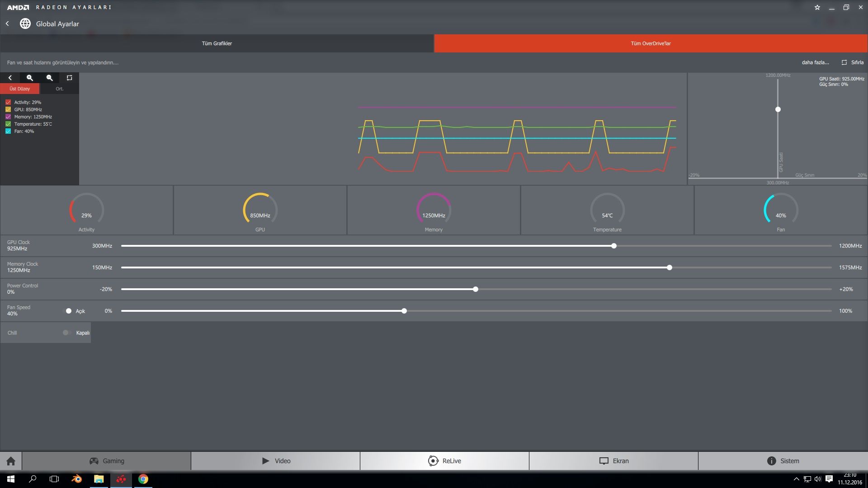
Task: Show hidden system tray icons
Action: coord(796,479)
